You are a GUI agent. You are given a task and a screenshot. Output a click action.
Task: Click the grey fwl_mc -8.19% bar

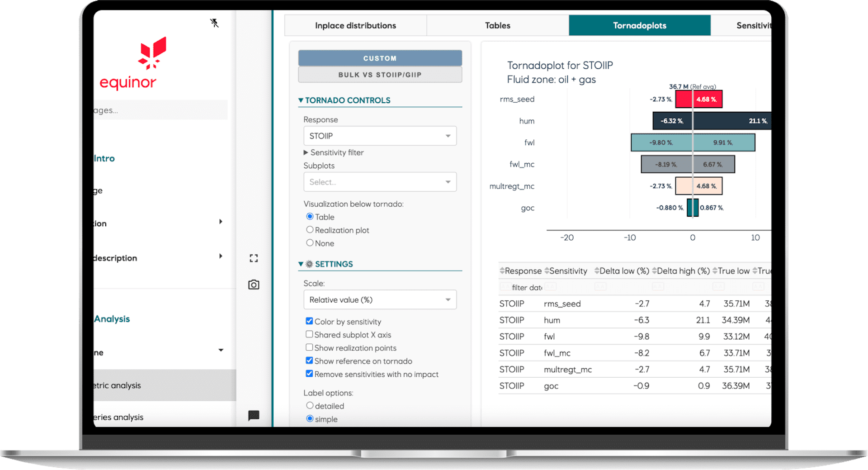(x=667, y=164)
